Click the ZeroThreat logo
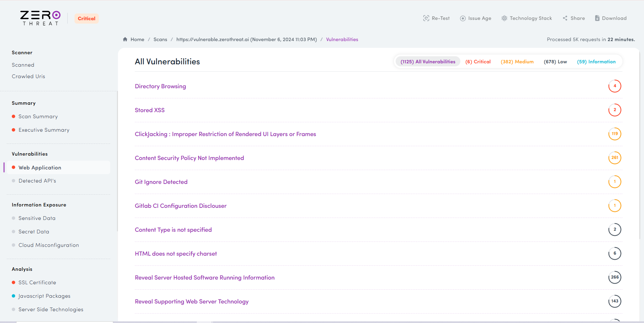Viewport: 644px width, 323px height. [40, 18]
